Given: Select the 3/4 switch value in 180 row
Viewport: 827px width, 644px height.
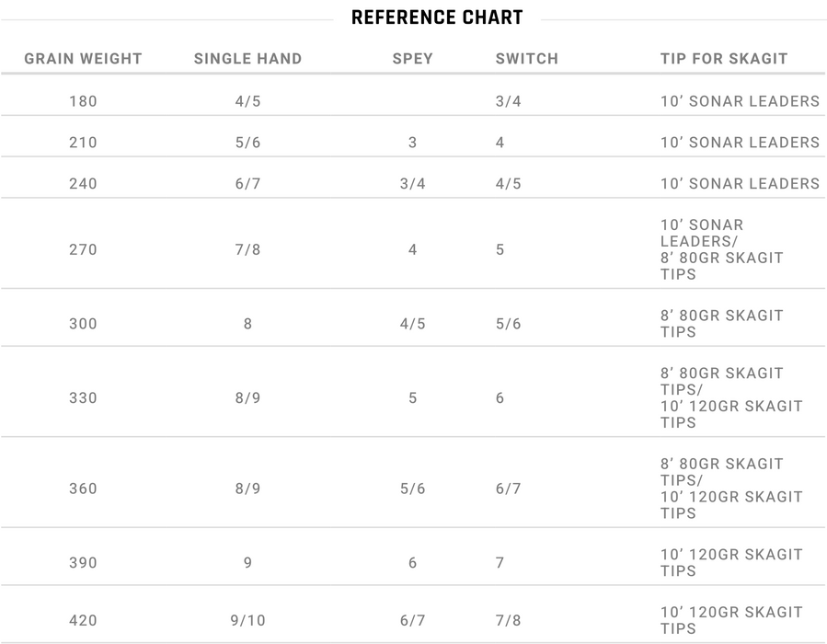Looking at the screenshot, I should [x=509, y=101].
